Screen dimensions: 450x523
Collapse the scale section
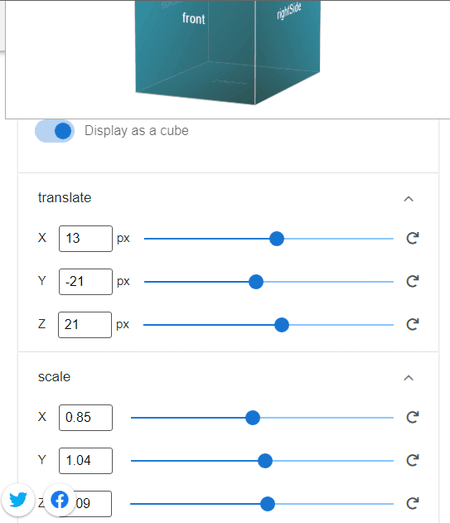click(x=409, y=378)
